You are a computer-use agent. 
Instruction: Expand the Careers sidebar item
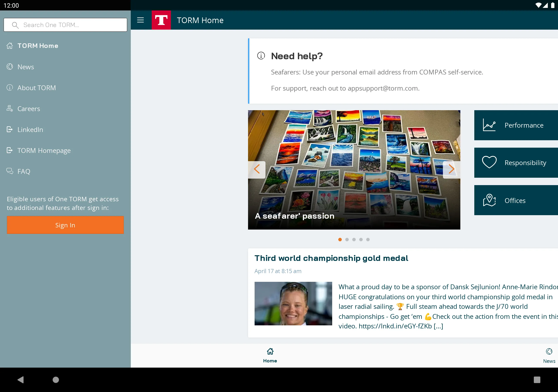[29, 109]
